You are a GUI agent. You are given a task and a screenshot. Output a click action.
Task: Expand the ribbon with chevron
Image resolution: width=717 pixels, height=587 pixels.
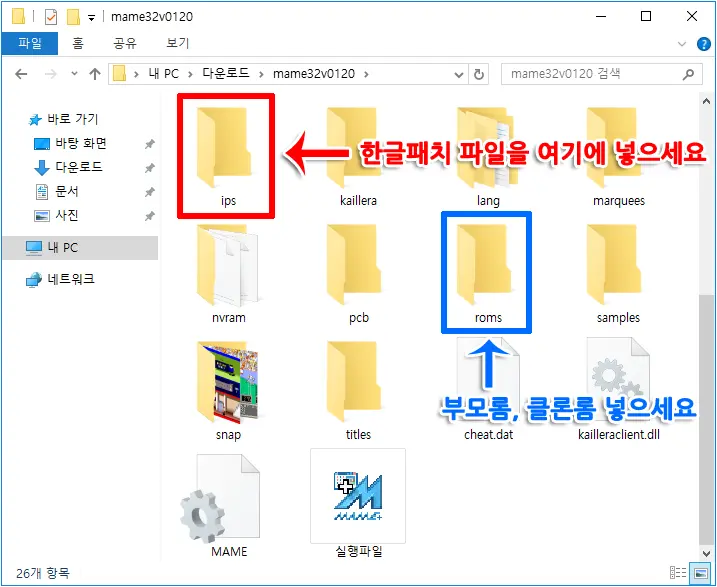click(x=682, y=44)
